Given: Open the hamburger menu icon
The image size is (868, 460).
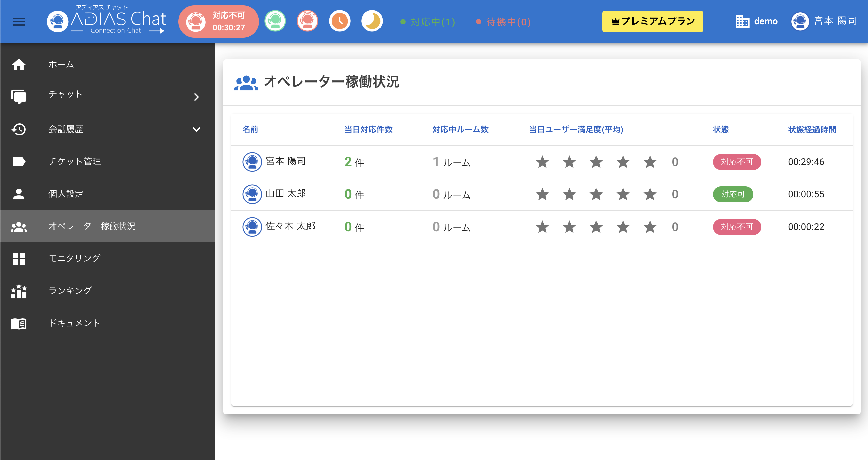Looking at the screenshot, I should click(19, 22).
